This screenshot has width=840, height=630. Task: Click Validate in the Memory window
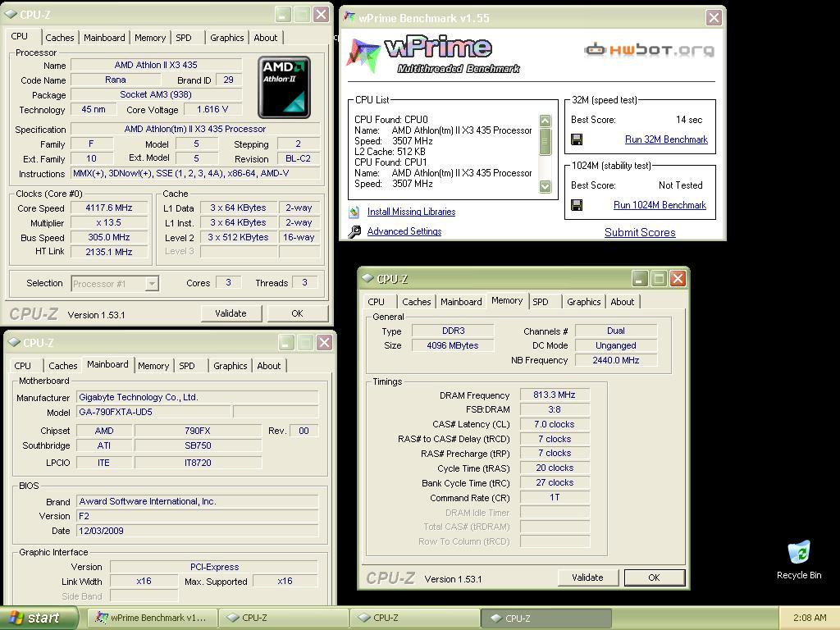587,577
